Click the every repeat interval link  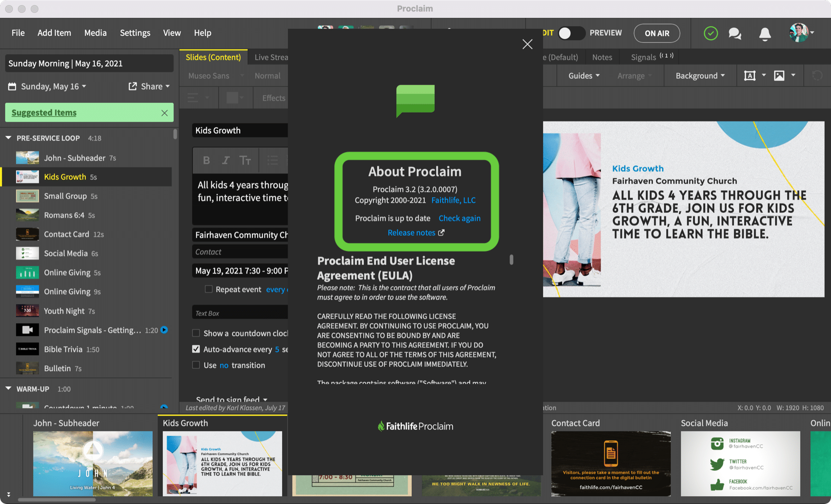277,289
